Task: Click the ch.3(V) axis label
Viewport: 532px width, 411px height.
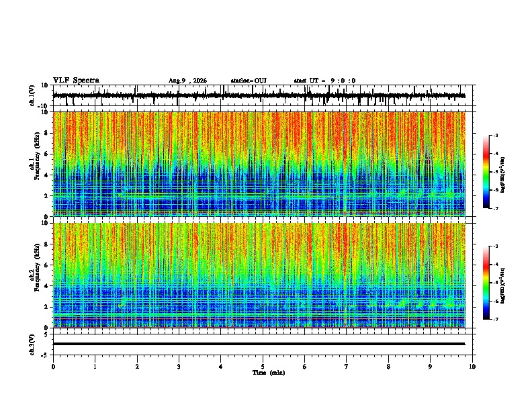Action: pos(32,345)
